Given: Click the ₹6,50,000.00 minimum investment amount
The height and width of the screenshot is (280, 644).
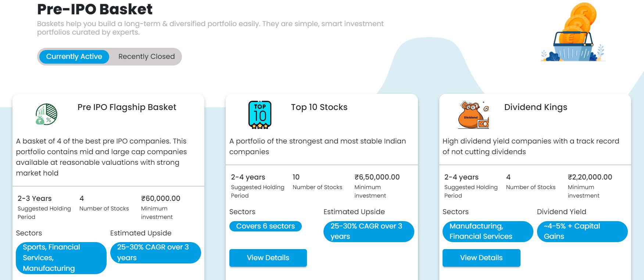Looking at the screenshot, I should [x=377, y=177].
